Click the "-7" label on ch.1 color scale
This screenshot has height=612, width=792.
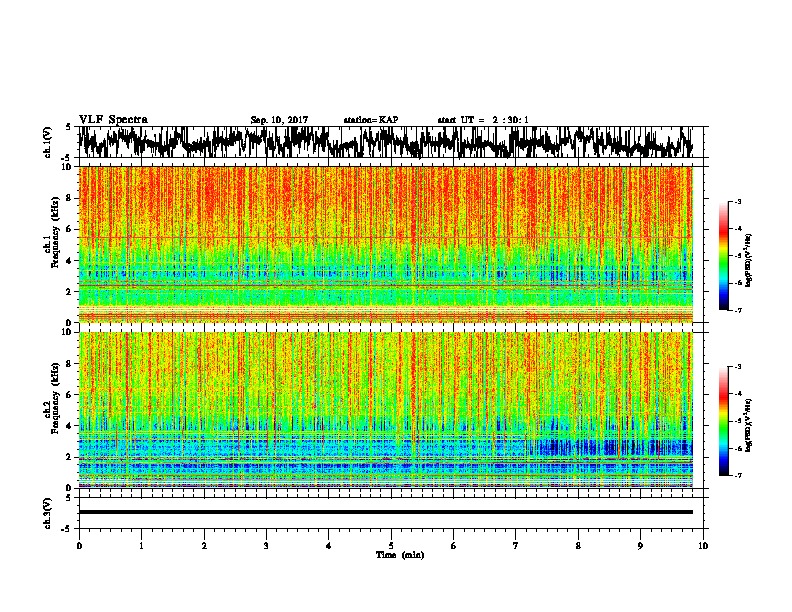pyautogui.click(x=737, y=310)
